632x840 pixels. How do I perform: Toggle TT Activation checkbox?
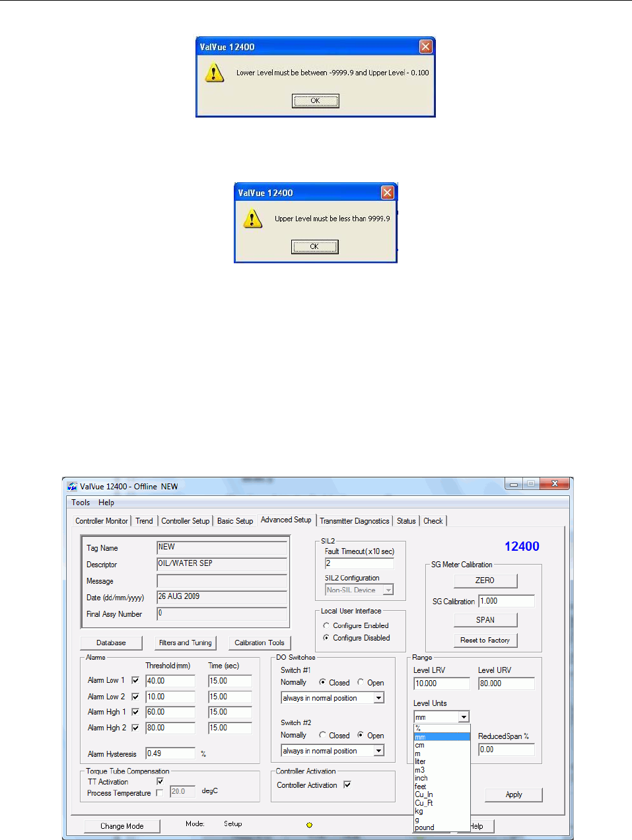coord(160,781)
